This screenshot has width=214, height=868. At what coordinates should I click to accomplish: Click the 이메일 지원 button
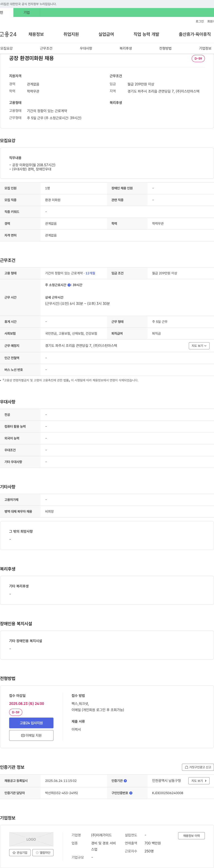(x=31, y=735)
